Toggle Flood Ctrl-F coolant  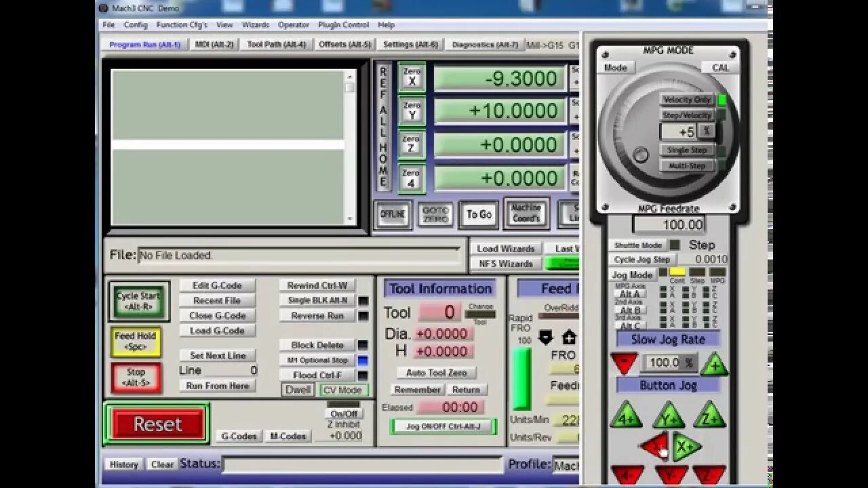tap(317, 375)
